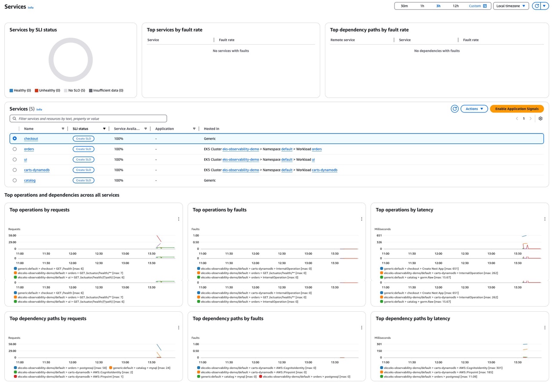554x392 pixels.
Task: Click the services filter input field
Action: 88,118
